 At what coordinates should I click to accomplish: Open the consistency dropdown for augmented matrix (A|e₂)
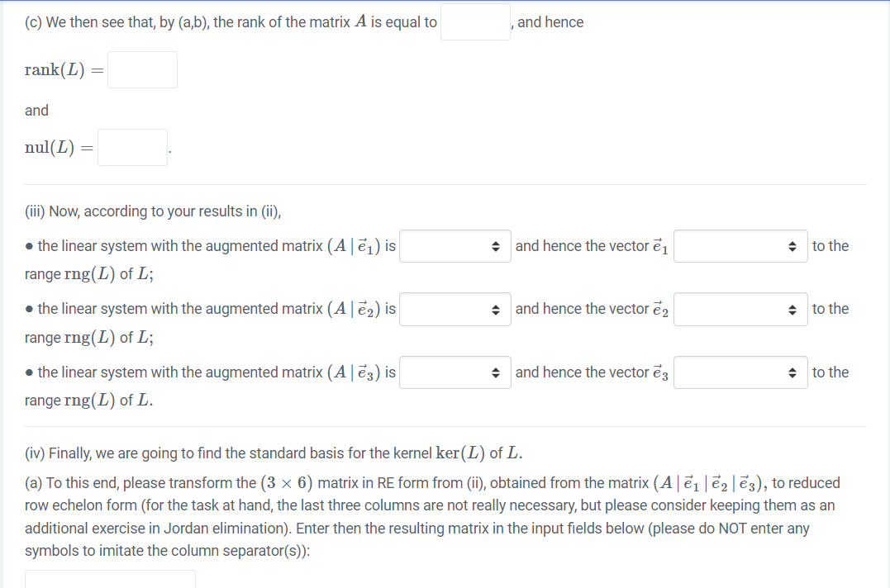point(455,309)
